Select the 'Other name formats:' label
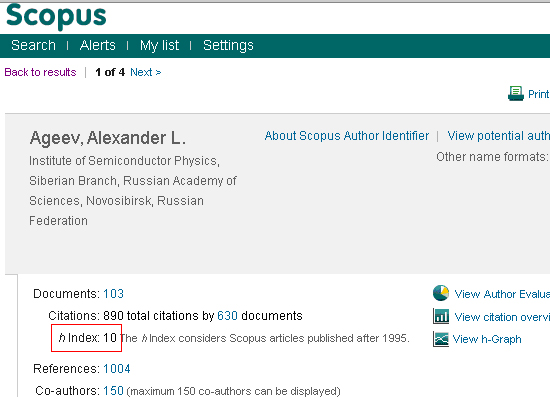The height and width of the screenshot is (397, 550). 492,157
